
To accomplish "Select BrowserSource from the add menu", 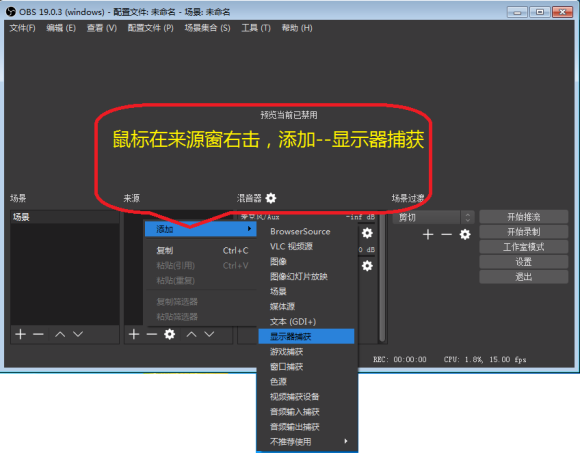I will click(306, 231).
